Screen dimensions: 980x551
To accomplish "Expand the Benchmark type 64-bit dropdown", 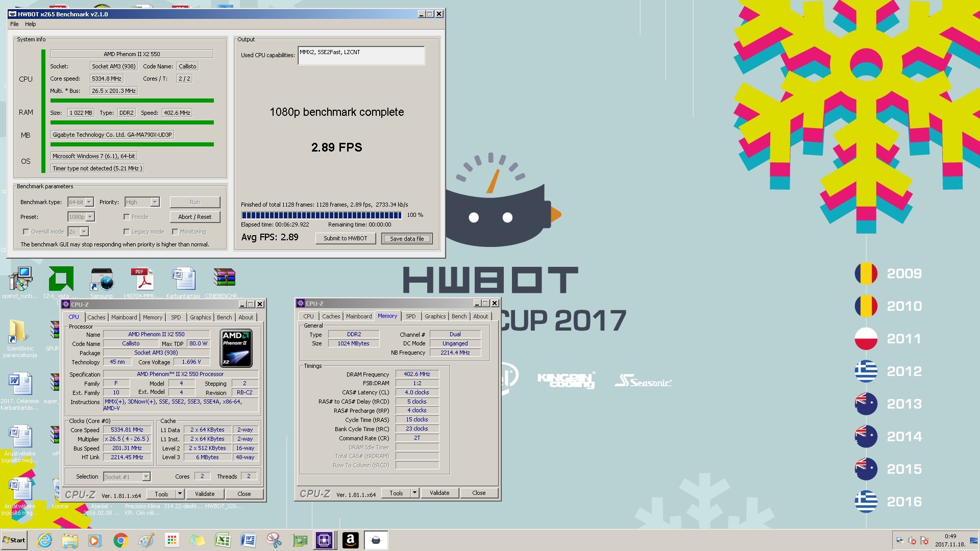I will [89, 202].
